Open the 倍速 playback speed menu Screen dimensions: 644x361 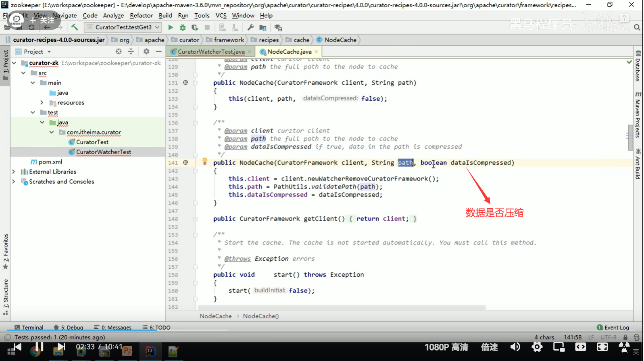coord(490,347)
